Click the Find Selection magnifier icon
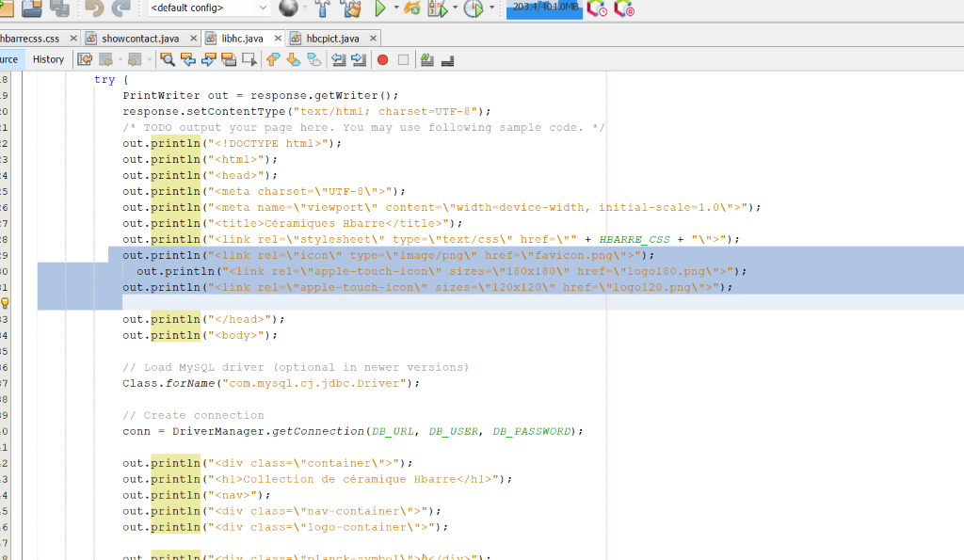Image resolution: width=964 pixels, height=560 pixels. pyautogui.click(x=168, y=59)
